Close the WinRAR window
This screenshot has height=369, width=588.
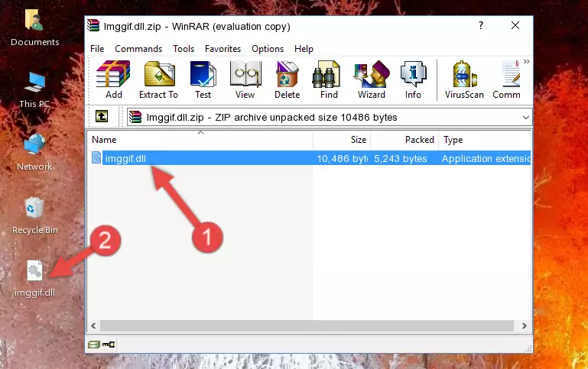point(515,25)
